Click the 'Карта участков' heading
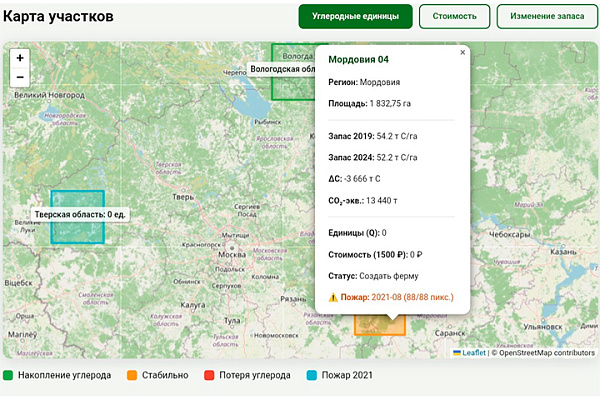This screenshot has height=400, width=600. pos(58,16)
